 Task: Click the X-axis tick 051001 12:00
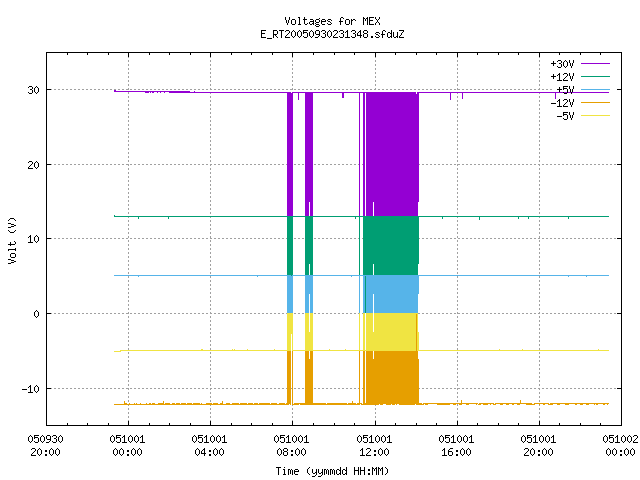pyautogui.click(x=374, y=446)
